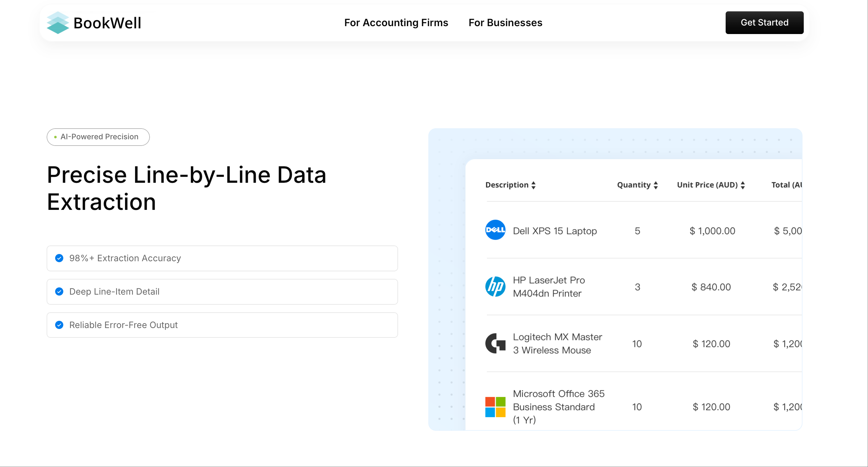This screenshot has width=868, height=467.
Task: Click quantity 10 in Logitech row
Action: 637,344
